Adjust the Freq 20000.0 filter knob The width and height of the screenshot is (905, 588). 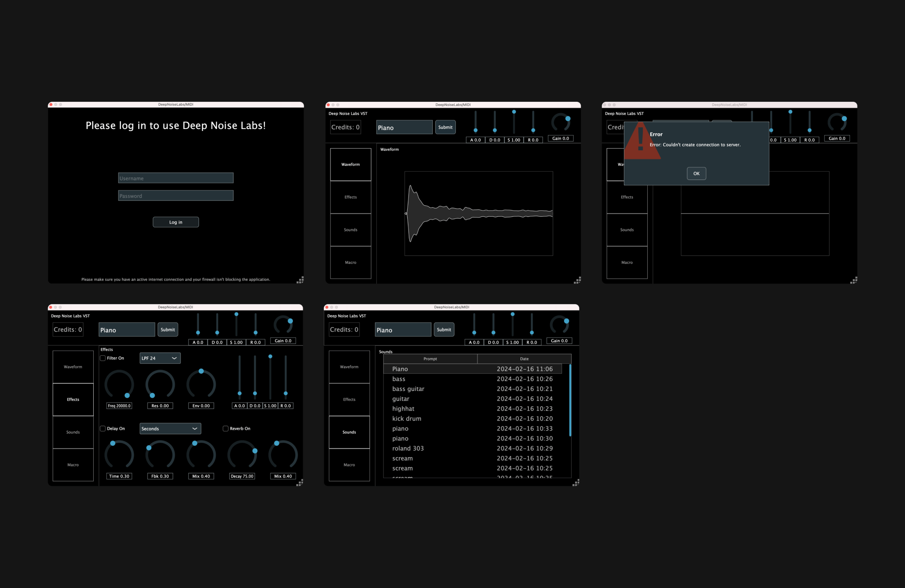(119, 385)
